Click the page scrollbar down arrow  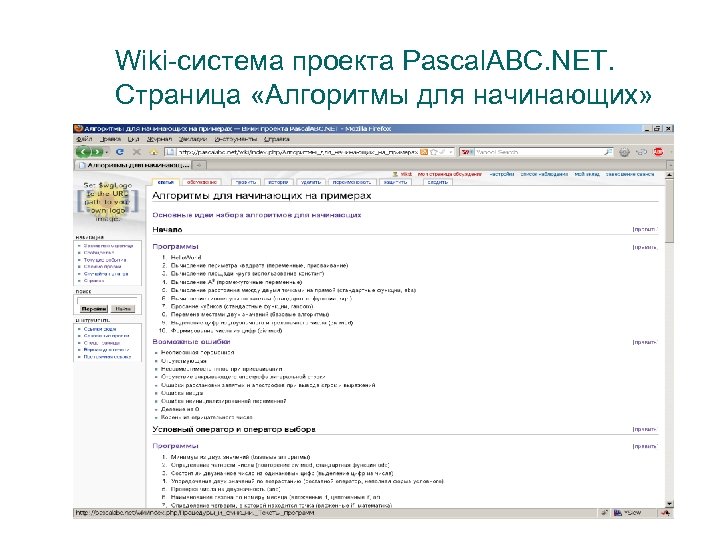coord(669,504)
